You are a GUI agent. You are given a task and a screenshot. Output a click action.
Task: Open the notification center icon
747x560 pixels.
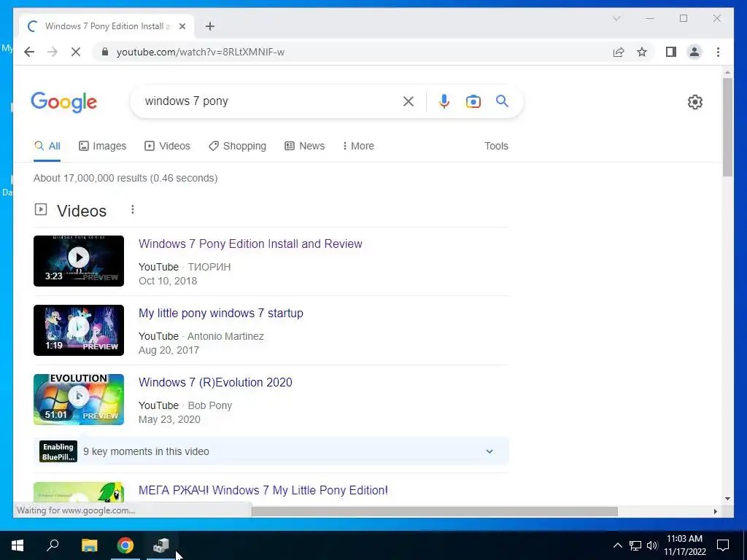[x=723, y=545]
